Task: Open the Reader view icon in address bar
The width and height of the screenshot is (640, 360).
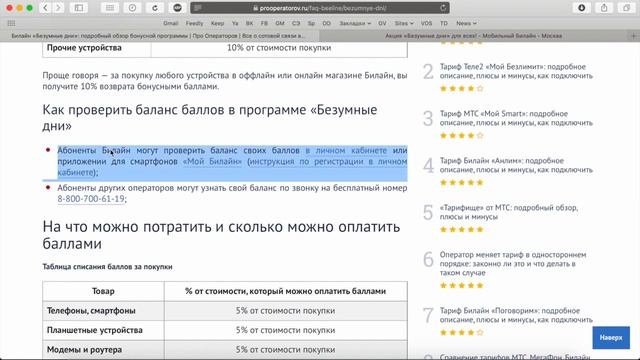Action: [198, 8]
